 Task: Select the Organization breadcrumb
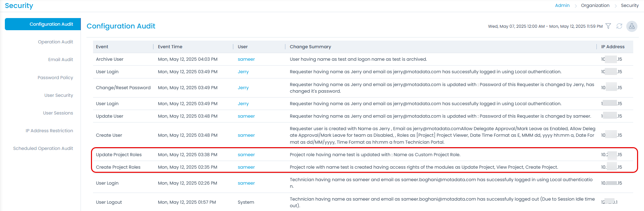pos(595,5)
